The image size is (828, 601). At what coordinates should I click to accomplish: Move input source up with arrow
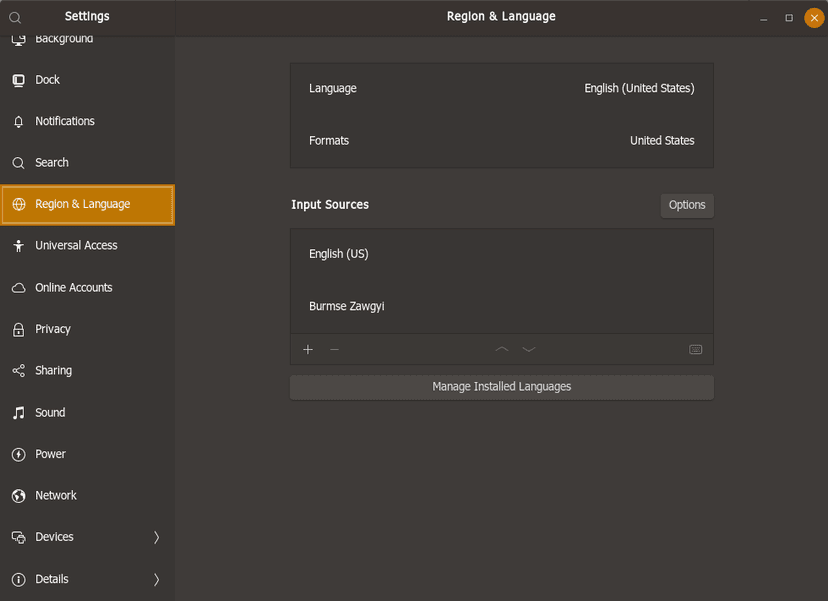point(502,349)
